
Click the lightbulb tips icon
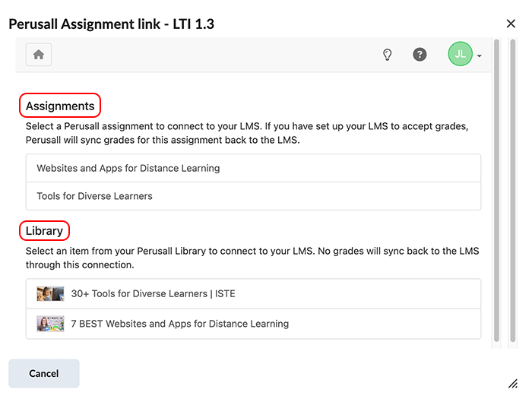[387, 55]
